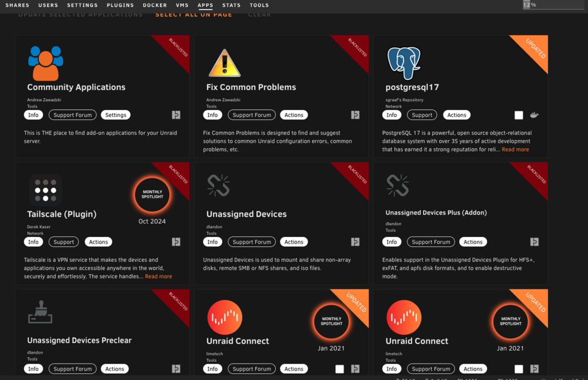Expand Tailscale description with Read more
Image resolution: width=588 pixels, height=380 pixels.
(158, 276)
